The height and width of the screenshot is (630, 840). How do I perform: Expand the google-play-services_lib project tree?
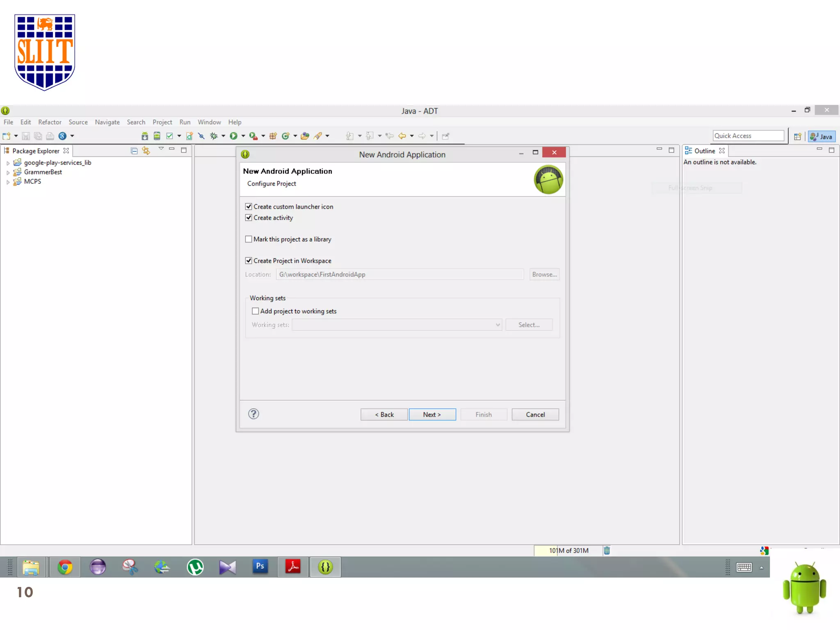tap(8, 163)
